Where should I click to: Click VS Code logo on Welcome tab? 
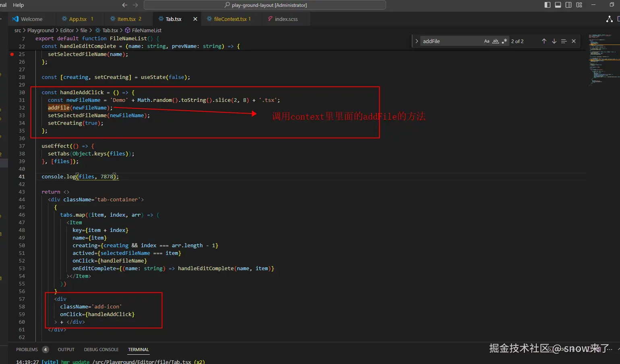(15, 19)
